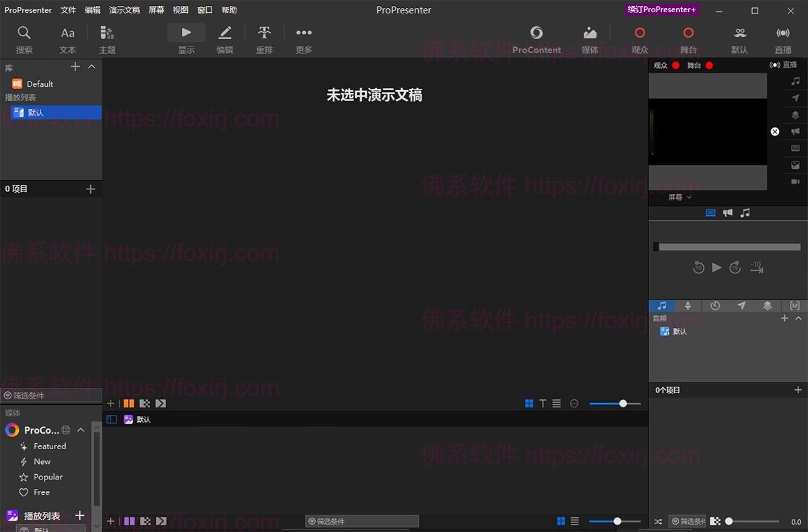Toggle the Stage (舞台) output
The image size is (808, 532).
[x=688, y=39]
